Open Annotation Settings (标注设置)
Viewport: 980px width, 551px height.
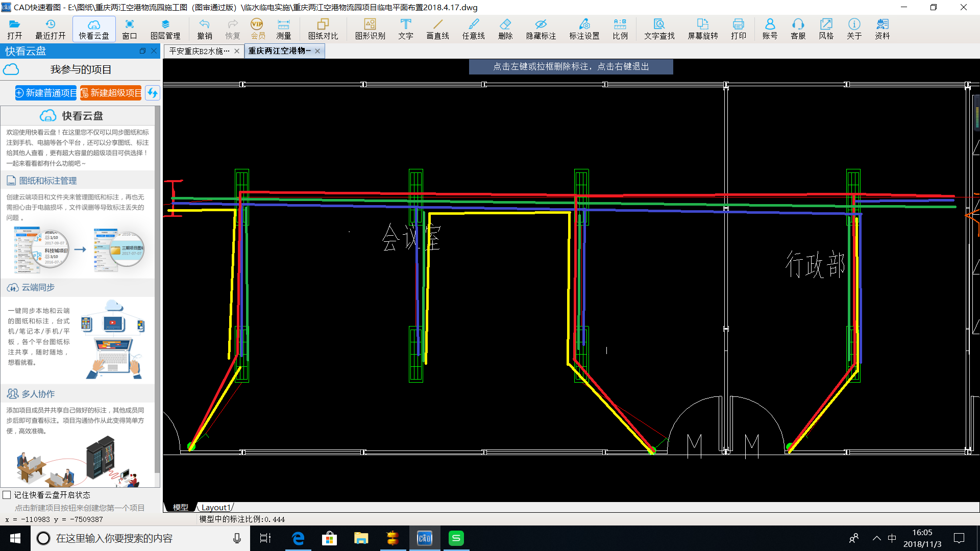584,29
